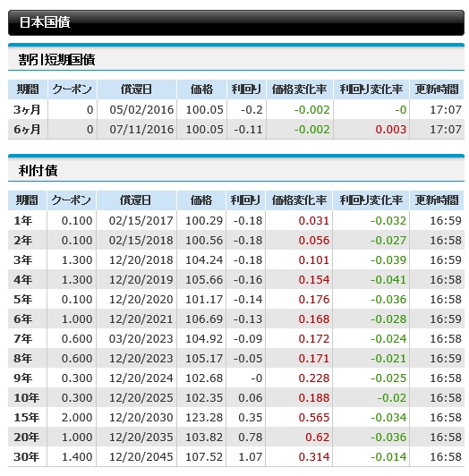
Task: Select the 利付債 section heading
Action: coord(38,171)
